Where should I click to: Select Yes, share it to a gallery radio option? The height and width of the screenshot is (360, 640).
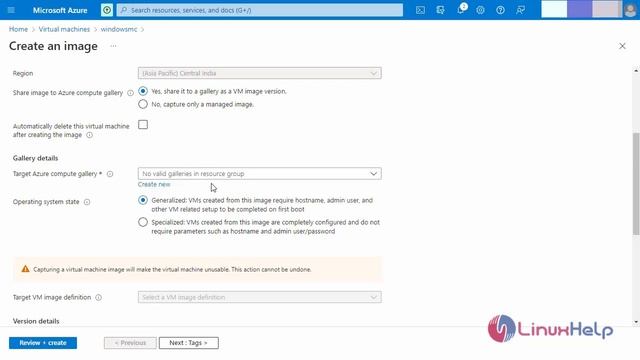tap(143, 91)
